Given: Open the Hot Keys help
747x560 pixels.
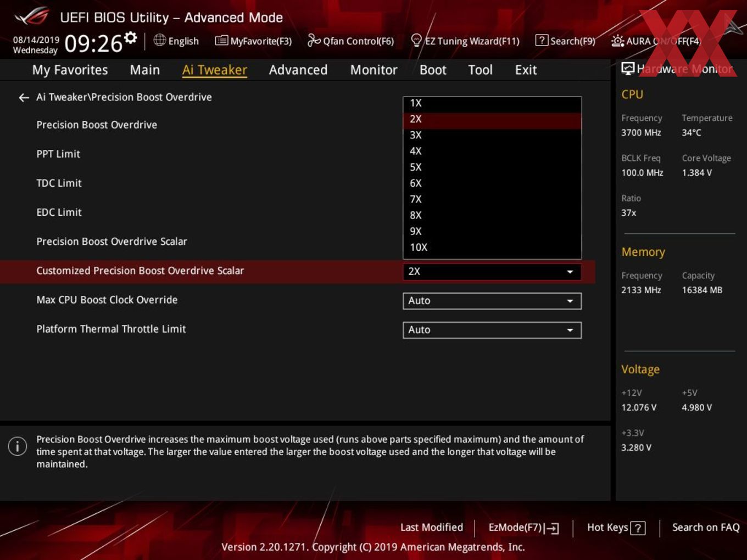Looking at the screenshot, I should pyautogui.click(x=616, y=528).
